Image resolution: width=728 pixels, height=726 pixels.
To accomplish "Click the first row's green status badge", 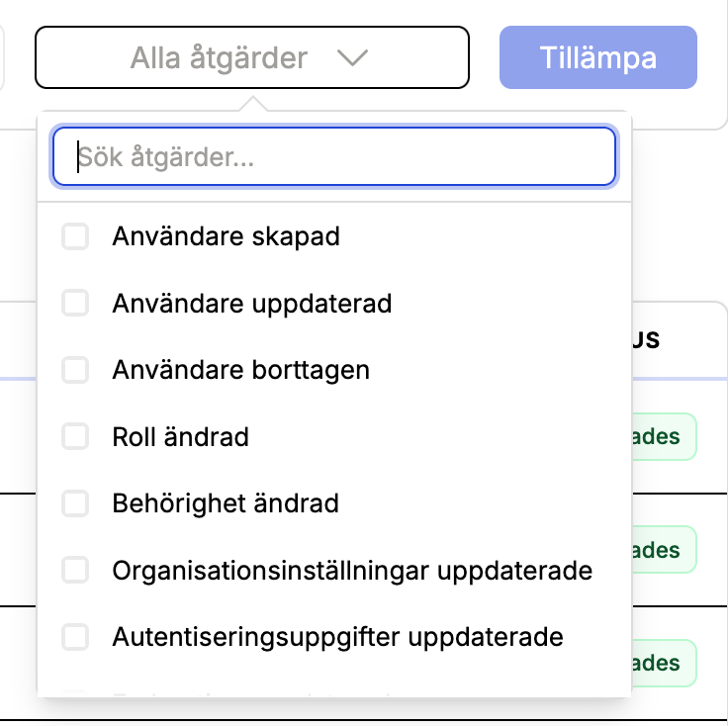I will 663,437.
